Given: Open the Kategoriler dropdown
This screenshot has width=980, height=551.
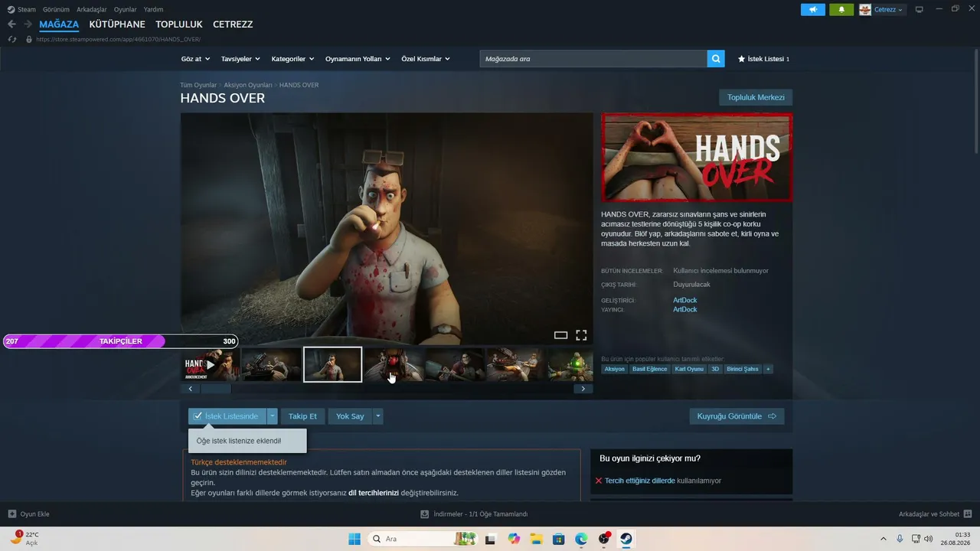Looking at the screenshot, I should coord(293,59).
